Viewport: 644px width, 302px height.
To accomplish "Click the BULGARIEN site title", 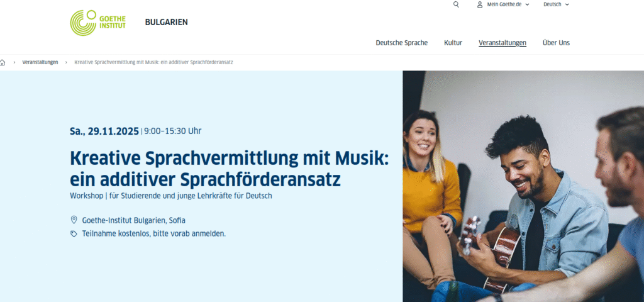I will [x=166, y=22].
